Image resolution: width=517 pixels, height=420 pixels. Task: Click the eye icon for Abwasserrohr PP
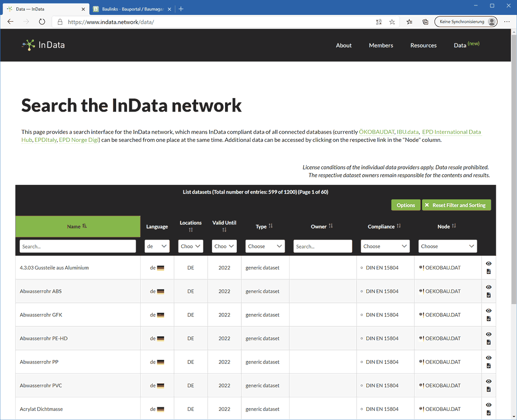(489, 358)
